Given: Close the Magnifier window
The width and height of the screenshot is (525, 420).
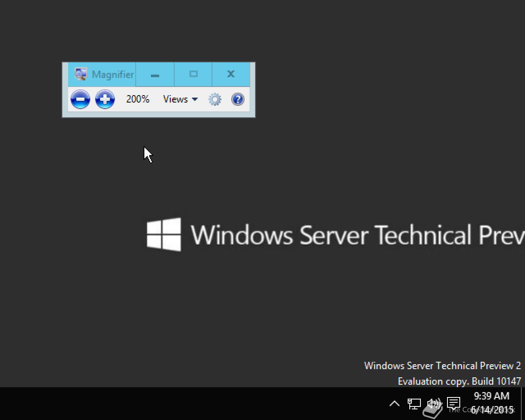Looking at the screenshot, I should click(231, 75).
